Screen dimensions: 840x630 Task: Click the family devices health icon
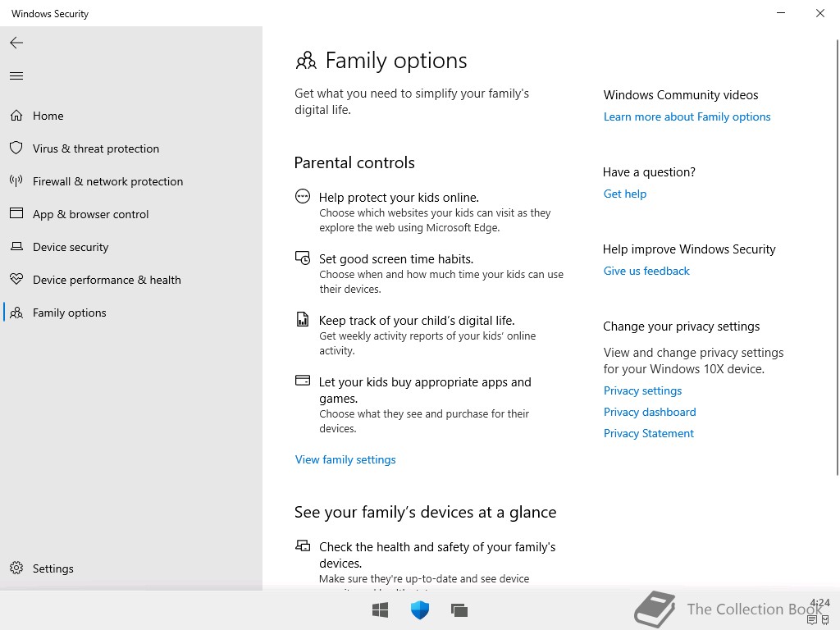(303, 546)
